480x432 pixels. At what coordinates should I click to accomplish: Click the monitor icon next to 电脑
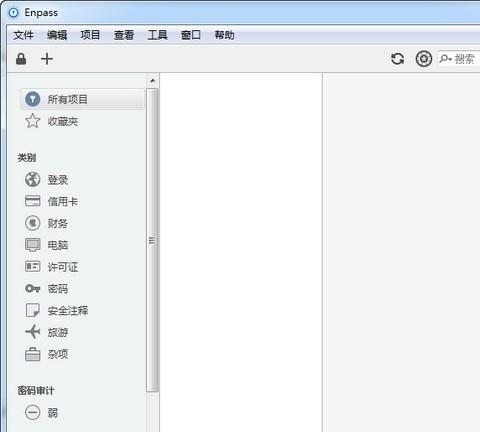coord(33,245)
